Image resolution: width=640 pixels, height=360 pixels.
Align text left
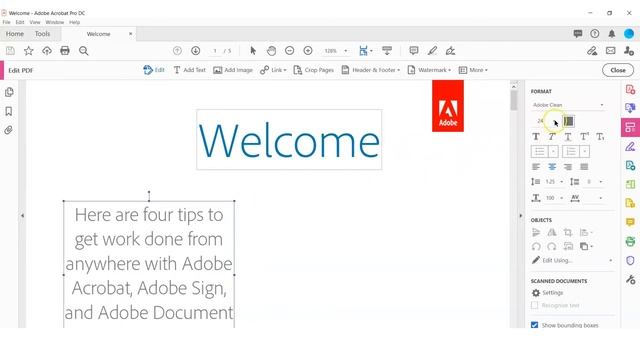point(536,167)
